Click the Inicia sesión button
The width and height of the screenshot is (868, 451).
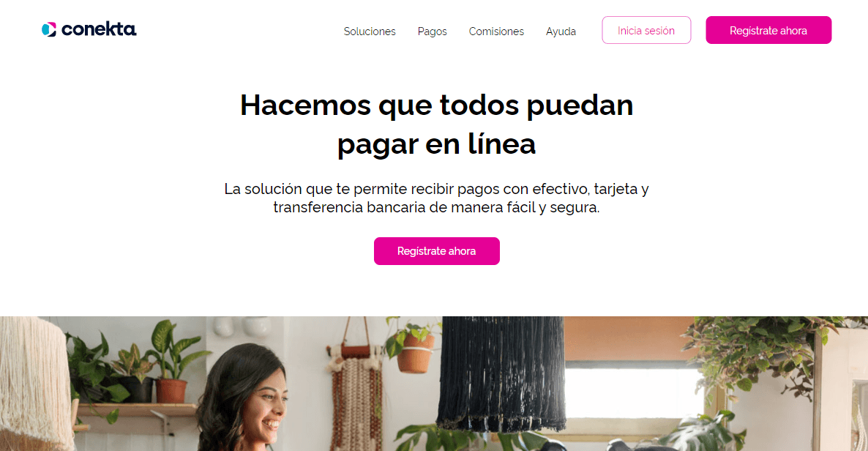click(646, 30)
